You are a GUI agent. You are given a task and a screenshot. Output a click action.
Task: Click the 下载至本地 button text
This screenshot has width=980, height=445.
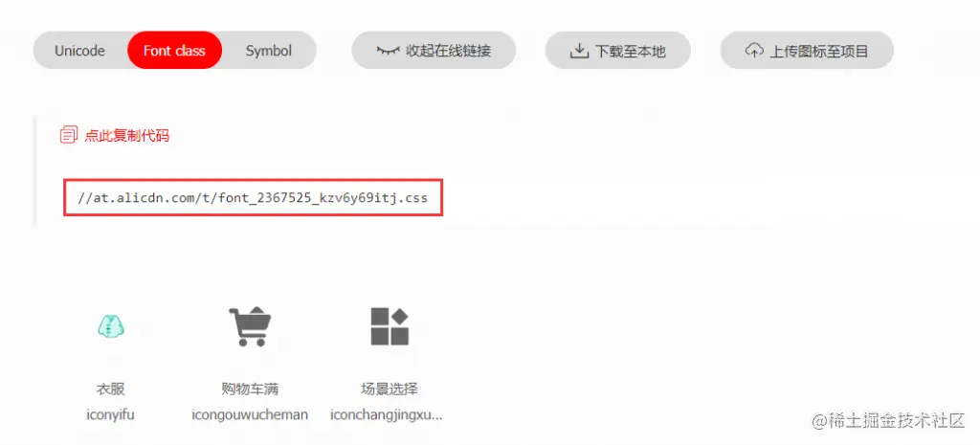pyautogui.click(x=631, y=52)
